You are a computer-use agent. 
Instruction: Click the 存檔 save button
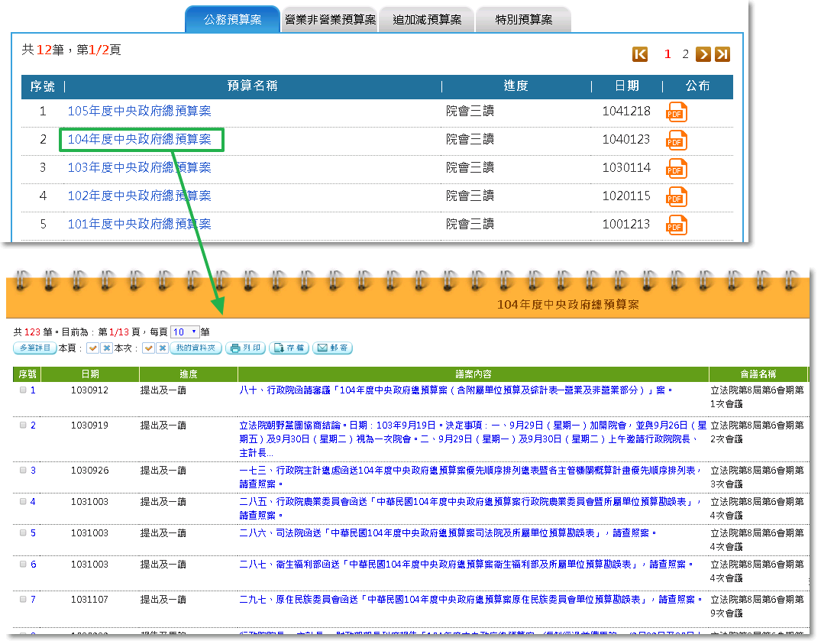[x=289, y=348]
